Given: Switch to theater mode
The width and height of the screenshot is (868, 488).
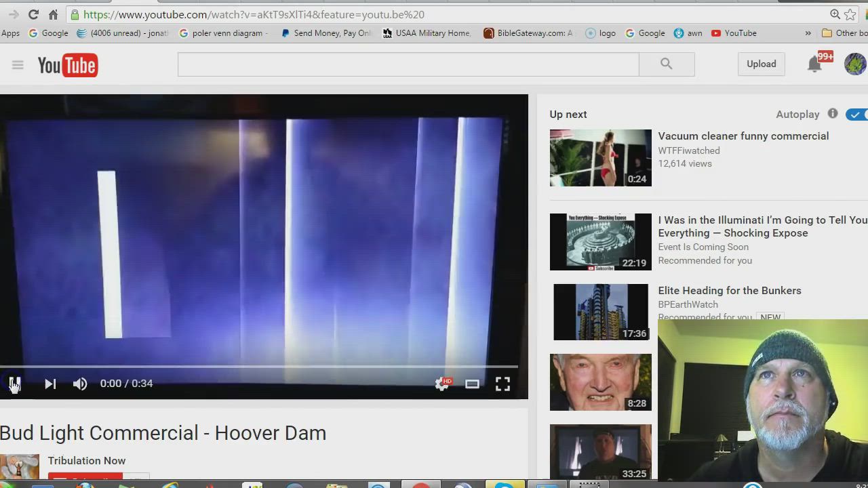Looking at the screenshot, I should (x=472, y=384).
